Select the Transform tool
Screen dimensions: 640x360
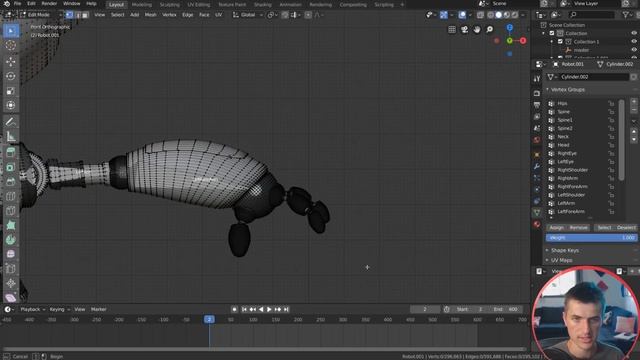point(11,105)
